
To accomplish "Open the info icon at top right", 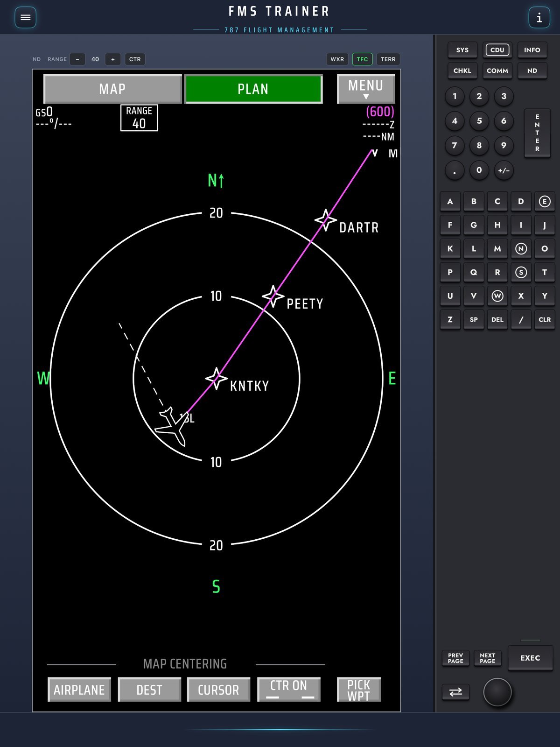I will (x=539, y=17).
